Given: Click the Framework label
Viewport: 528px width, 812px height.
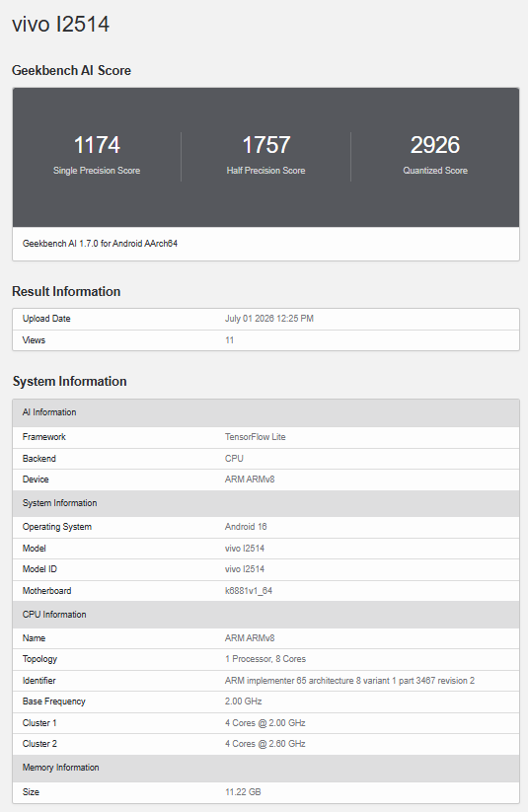Looking at the screenshot, I should [44, 437].
